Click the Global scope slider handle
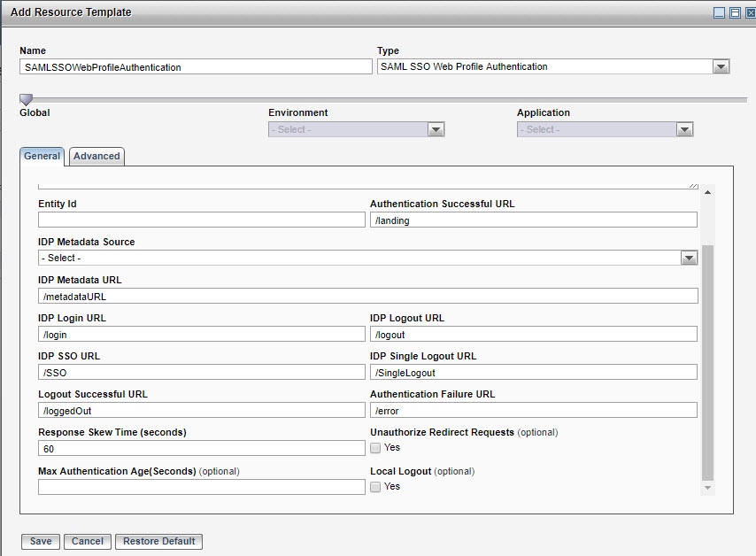The height and width of the screenshot is (556, 756). 26,99
